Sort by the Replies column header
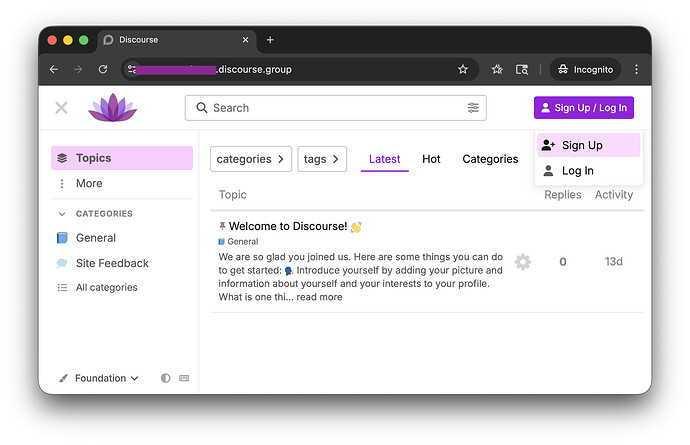 562,195
